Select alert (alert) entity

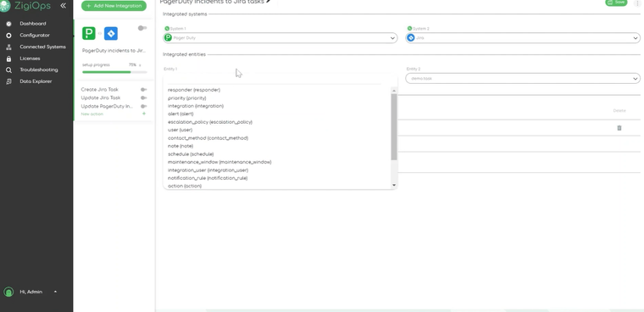click(180, 114)
